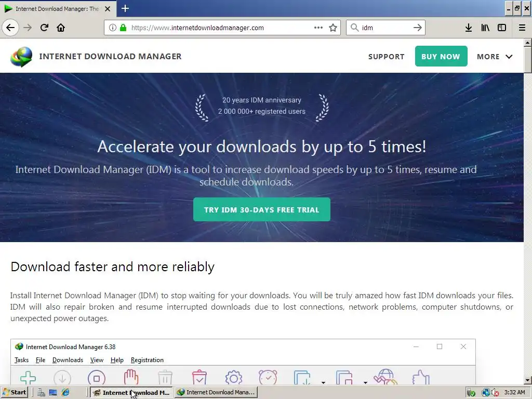This screenshot has width=532, height=399.
Task: Click the Downloads menu in the IDM screenshot
Action: click(68, 360)
